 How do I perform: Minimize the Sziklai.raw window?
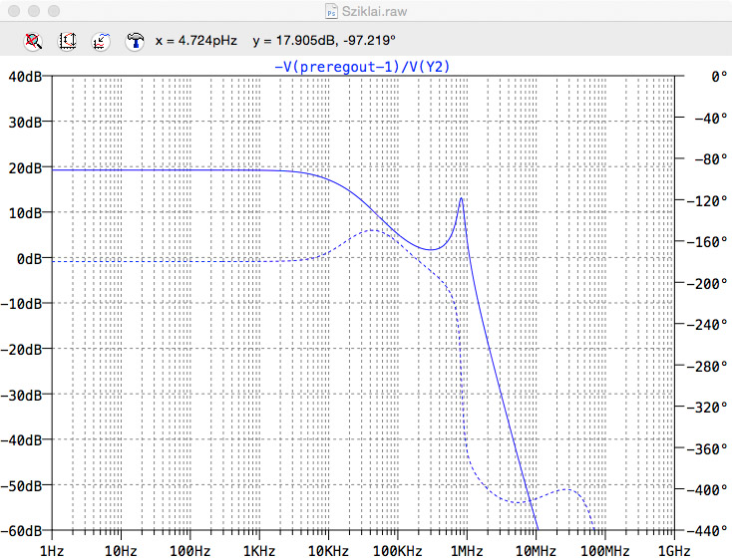click(x=34, y=11)
